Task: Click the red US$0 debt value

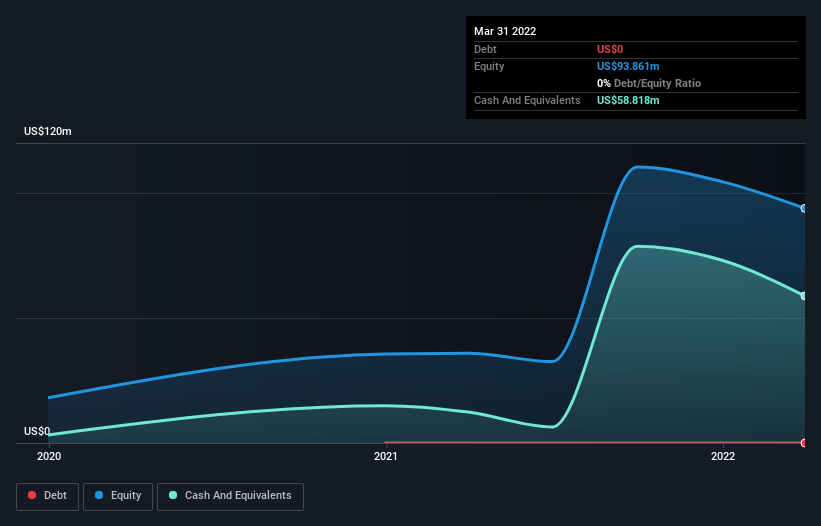Action: point(610,49)
